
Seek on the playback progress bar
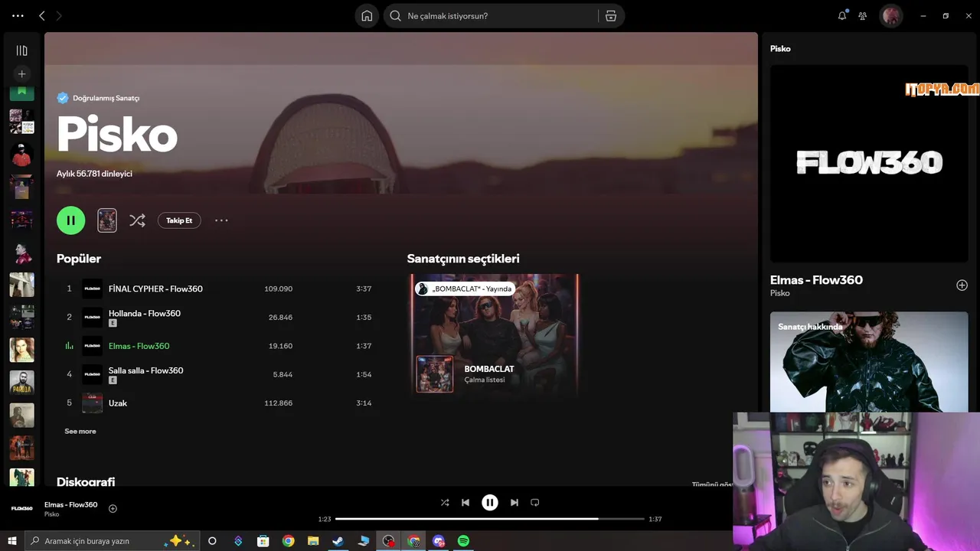(x=490, y=519)
